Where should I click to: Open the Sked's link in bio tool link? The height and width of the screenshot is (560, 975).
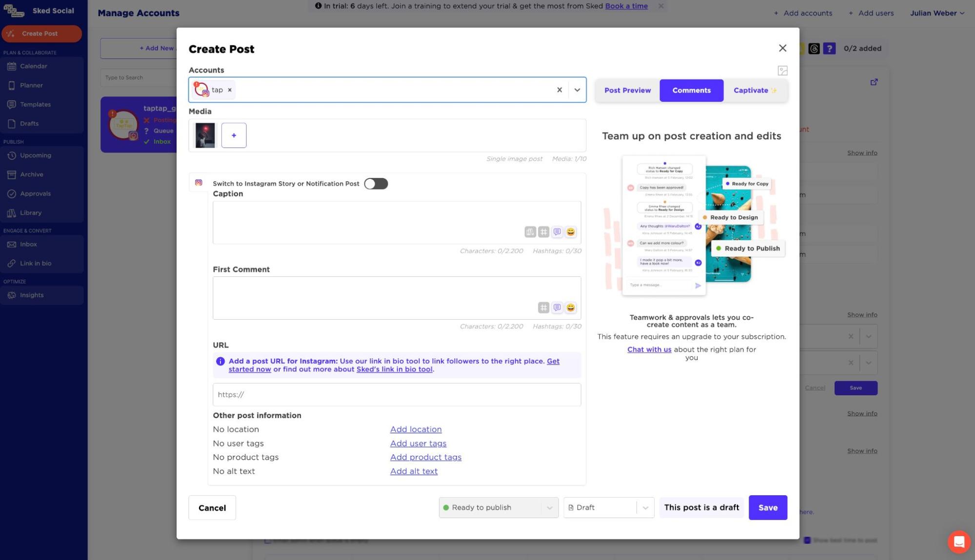[394, 369]
